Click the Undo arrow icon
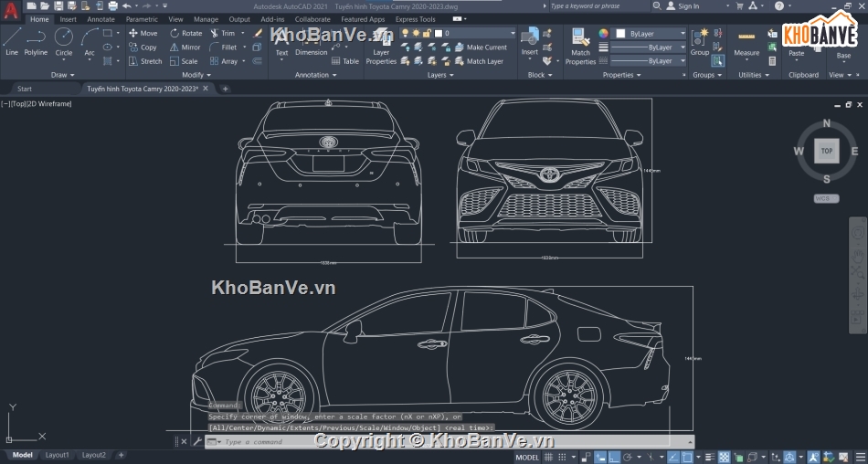Image resolution: width=868 pixels, height=464 pixels. pyautogui.click(x=127, y=6)
